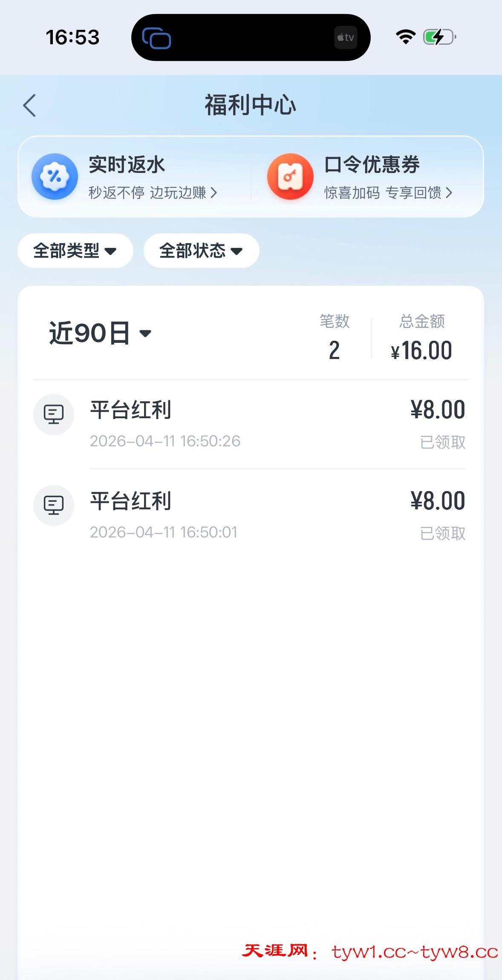Tap the second 平台红利 record icon
502x980 pixels.
[54, 505]
